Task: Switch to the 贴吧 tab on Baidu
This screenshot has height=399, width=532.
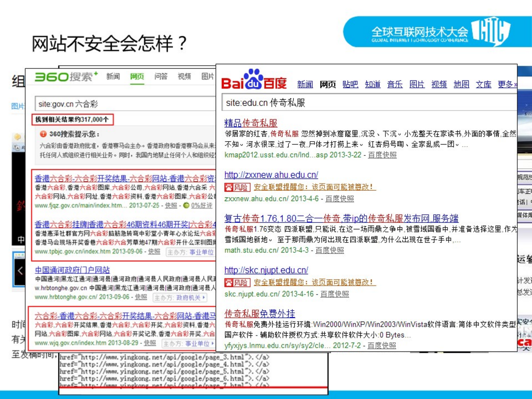Action: (350, 85)
